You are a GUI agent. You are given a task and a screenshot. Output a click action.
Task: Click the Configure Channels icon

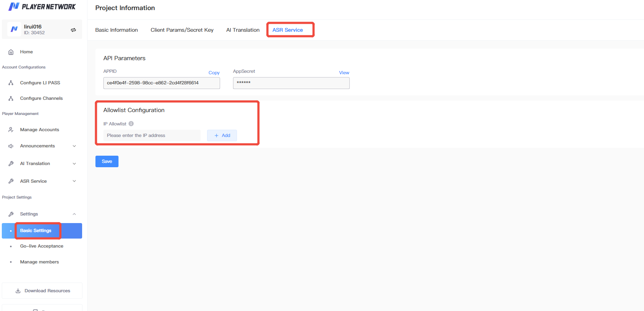(11, 98)
